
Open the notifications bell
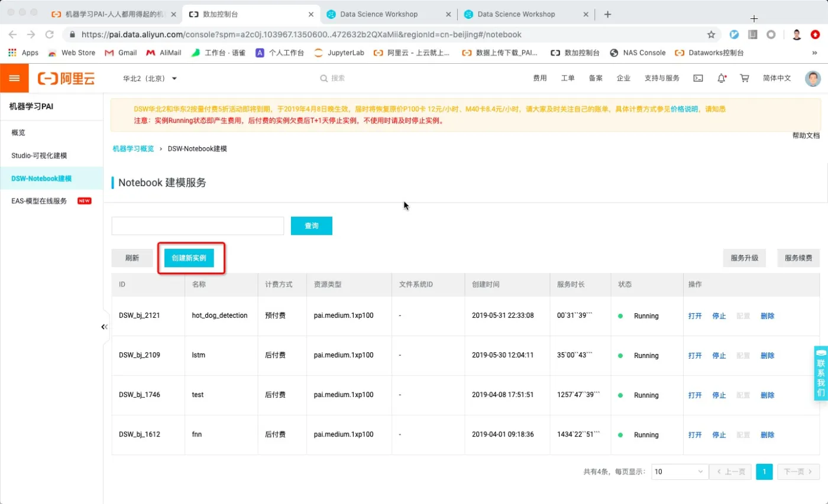(722, 78)
